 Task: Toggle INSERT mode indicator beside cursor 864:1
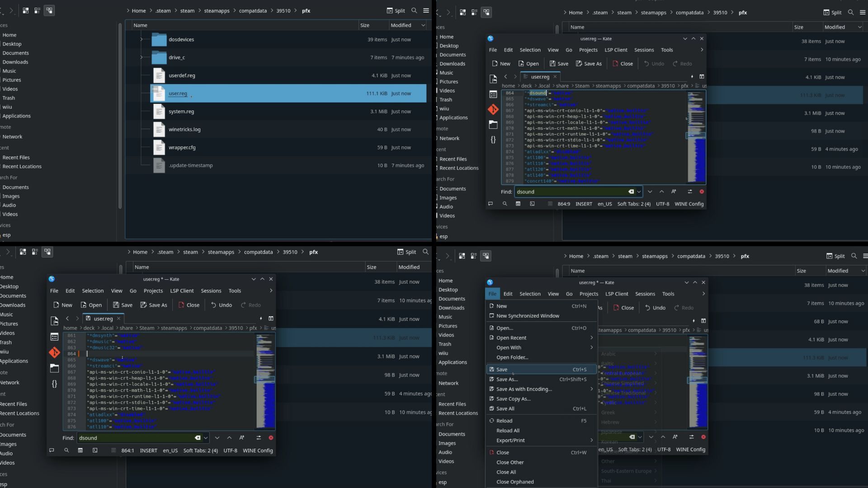click(148, 450)
